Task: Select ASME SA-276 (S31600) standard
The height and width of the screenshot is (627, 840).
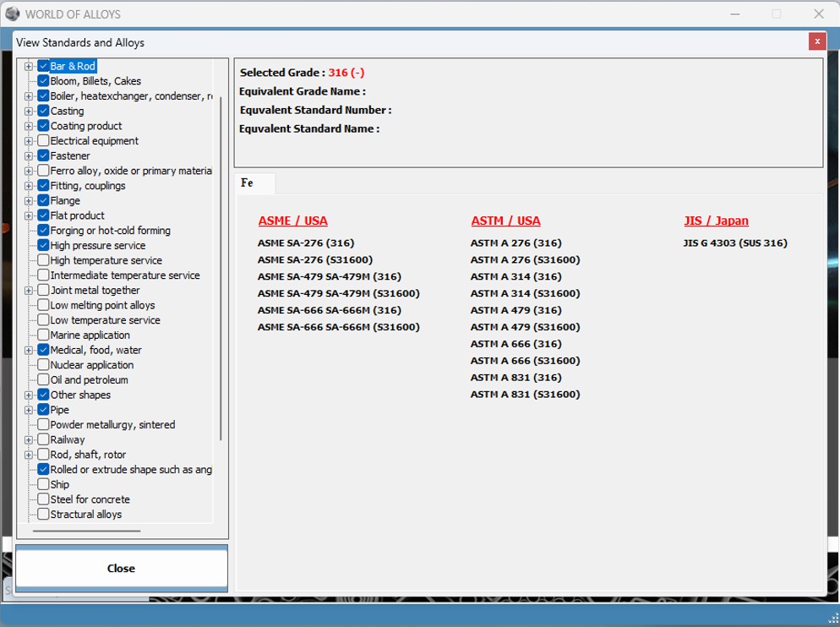Action: coord(315,259)
